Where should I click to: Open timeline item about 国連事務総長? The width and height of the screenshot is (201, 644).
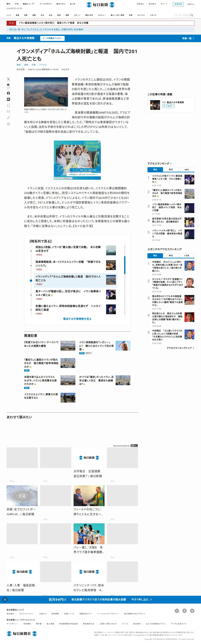pos(76,265)
